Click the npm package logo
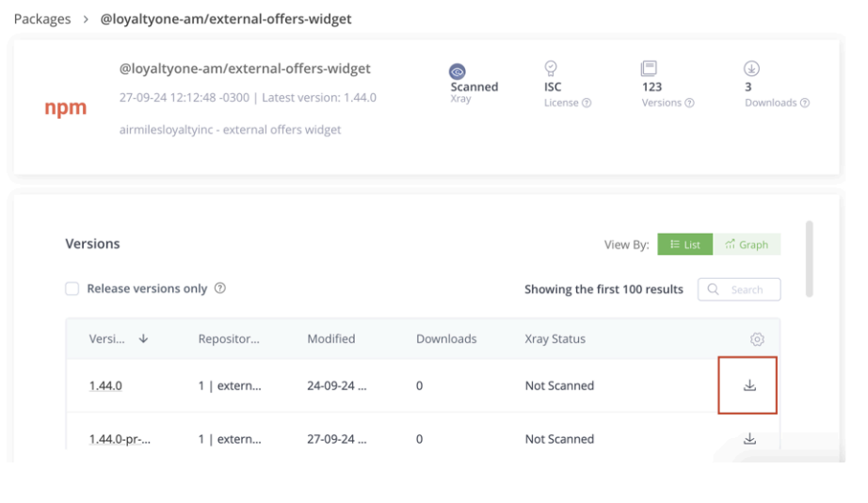The image size is (868, 503). 66,108
